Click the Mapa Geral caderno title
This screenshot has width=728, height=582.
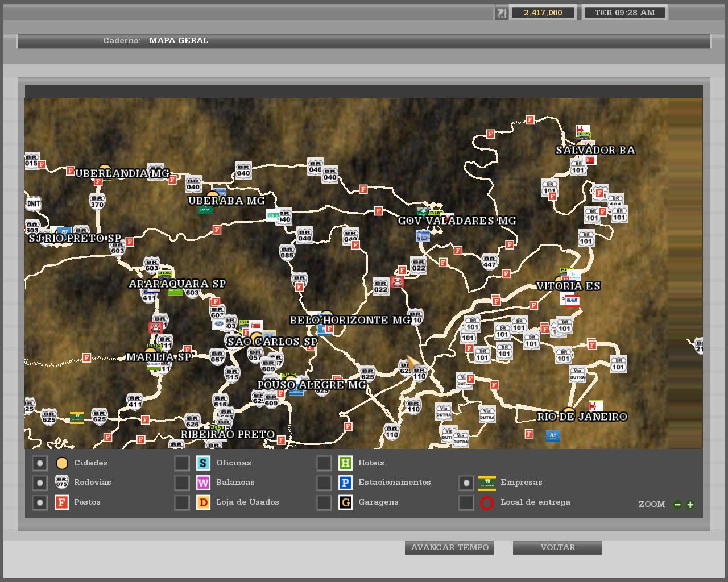tap(179, 40)
